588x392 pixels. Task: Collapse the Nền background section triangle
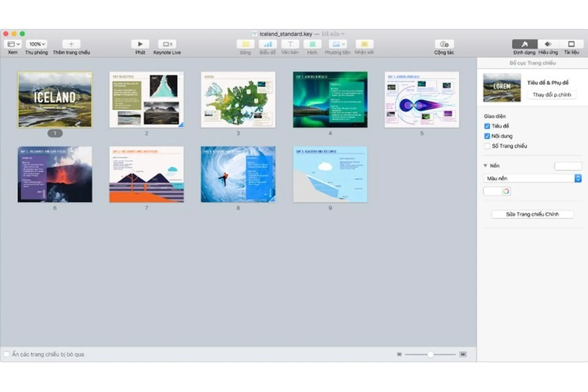pos(485,166)
